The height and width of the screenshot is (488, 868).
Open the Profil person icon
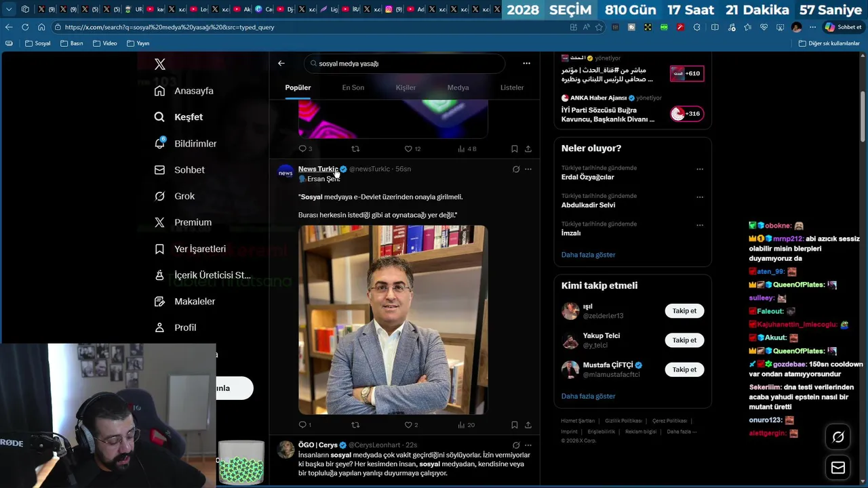coord(159,327)
